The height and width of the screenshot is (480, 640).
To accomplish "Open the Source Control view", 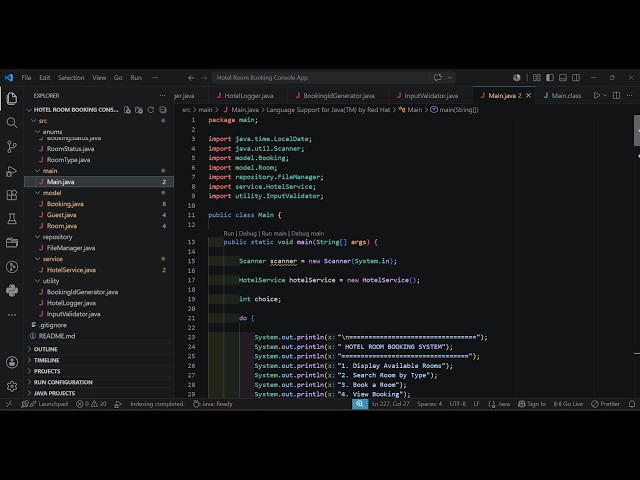I will 12,147.
